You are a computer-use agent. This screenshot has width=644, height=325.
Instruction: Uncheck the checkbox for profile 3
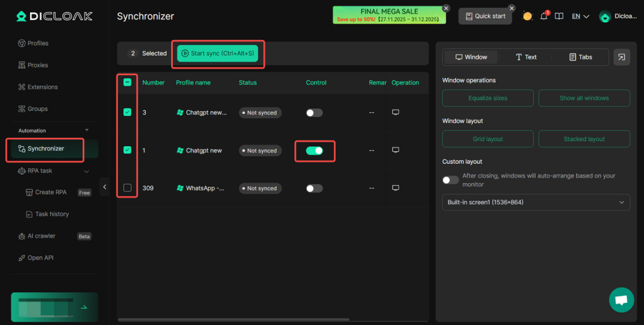click(128, 113)
